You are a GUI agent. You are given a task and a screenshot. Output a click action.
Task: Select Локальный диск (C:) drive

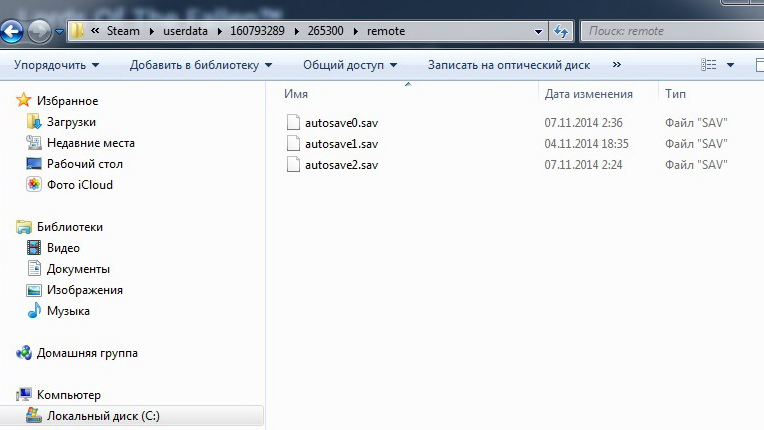[x=102, y=415]
